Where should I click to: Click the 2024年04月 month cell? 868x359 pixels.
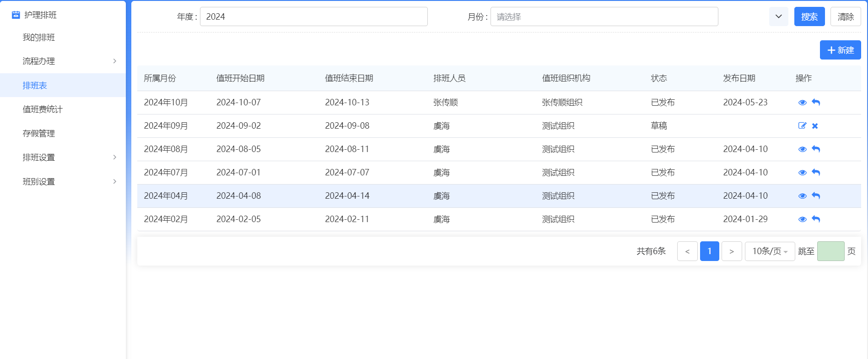tap(166, 196)
